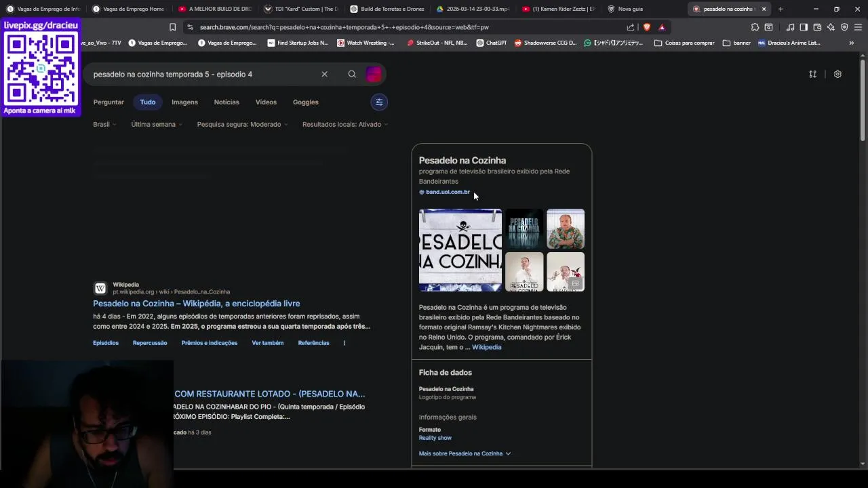
Task: Click the Brave Rewards triangle icon
Action: click(662, 27)
